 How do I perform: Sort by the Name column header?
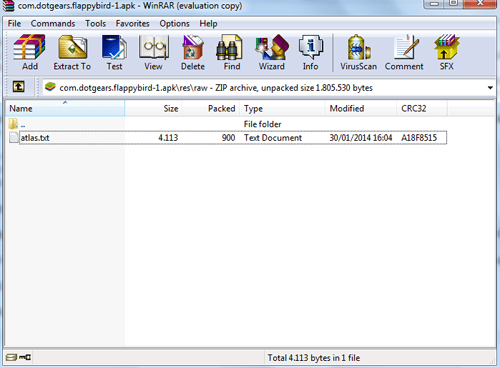pos(65,108)
